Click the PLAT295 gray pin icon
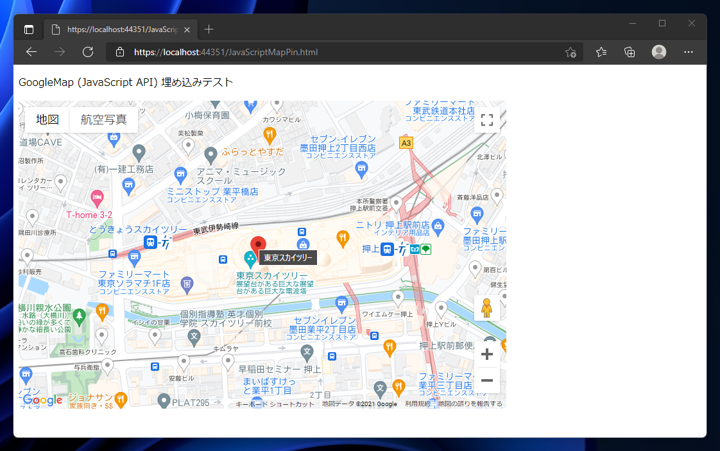The height and width of the screenshot is (451, 720). [x=163, y=401]
